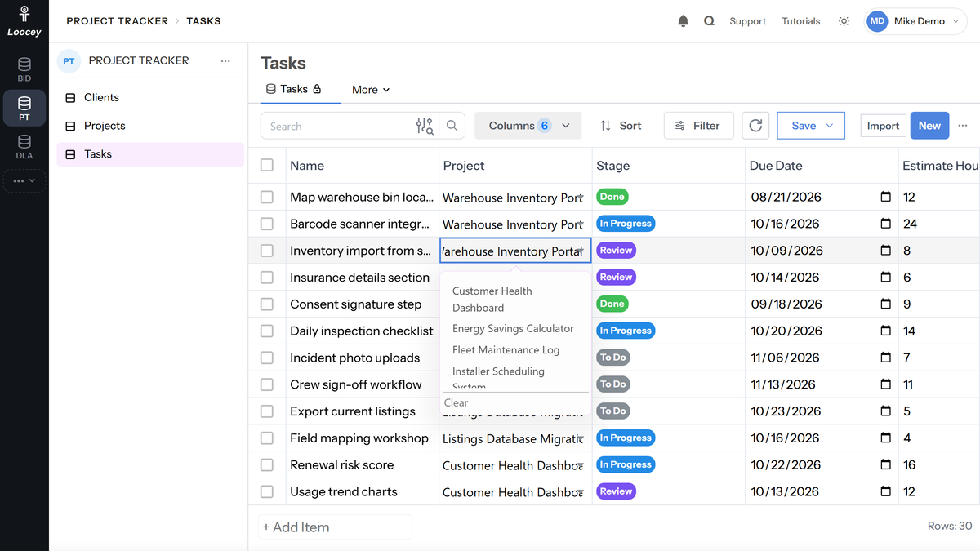Viewport: 980px width, 551px height.
Task: Open calendar picker for 09/18/2026
Action: coord(885,304)
